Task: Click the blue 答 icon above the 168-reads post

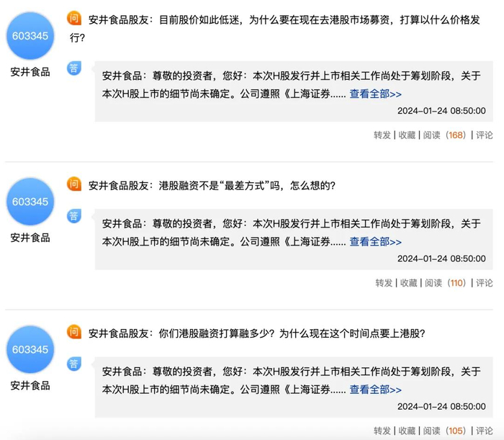Action: pos(74,68)
